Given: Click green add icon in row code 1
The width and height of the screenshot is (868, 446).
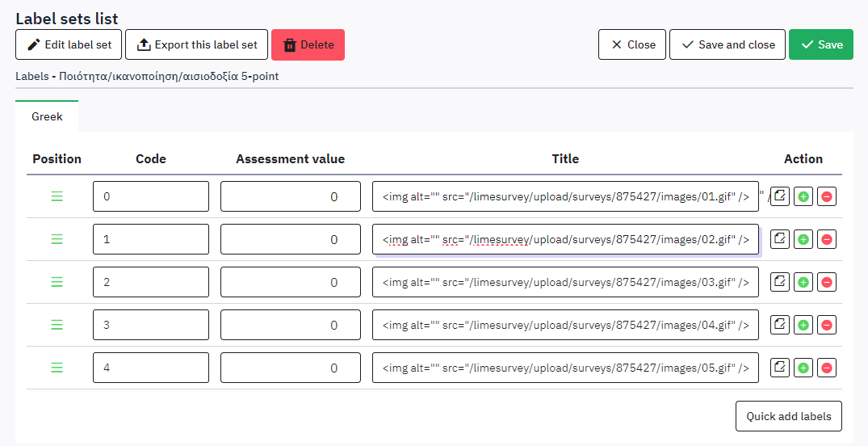Looking at the screenshot, I should pos(803,239).
